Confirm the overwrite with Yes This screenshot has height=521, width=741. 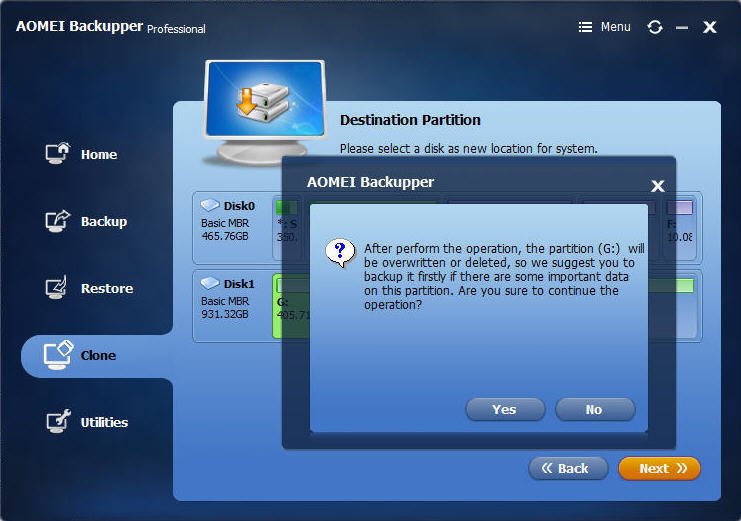pyautogui.click(x=505, y=409)
